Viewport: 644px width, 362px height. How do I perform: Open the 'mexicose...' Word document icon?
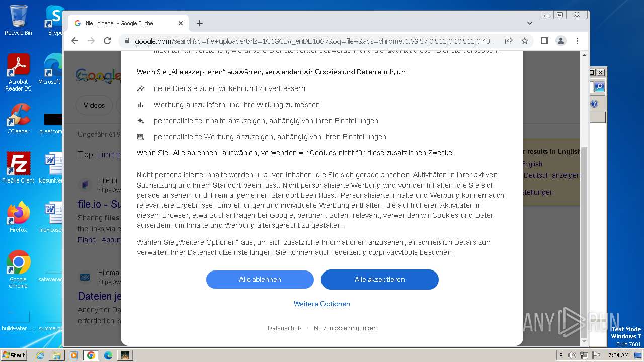coord(50,217)
